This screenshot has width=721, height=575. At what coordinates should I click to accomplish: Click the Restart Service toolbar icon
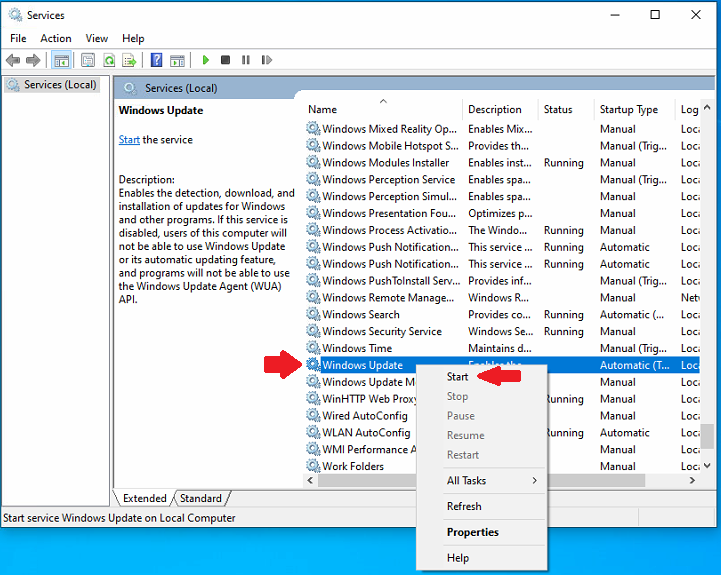[x=264, y=60]
